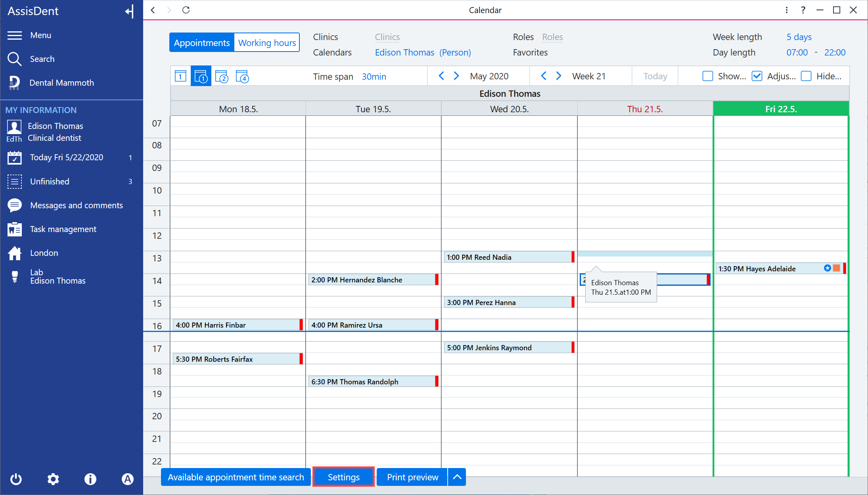The image size is (868, 495).
Task: Change the Time span 30min value
Action: (374, 77)
